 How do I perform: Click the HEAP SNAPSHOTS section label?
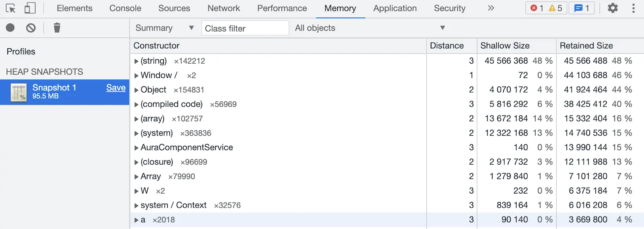pyautogui.click(x=45, y=72)
